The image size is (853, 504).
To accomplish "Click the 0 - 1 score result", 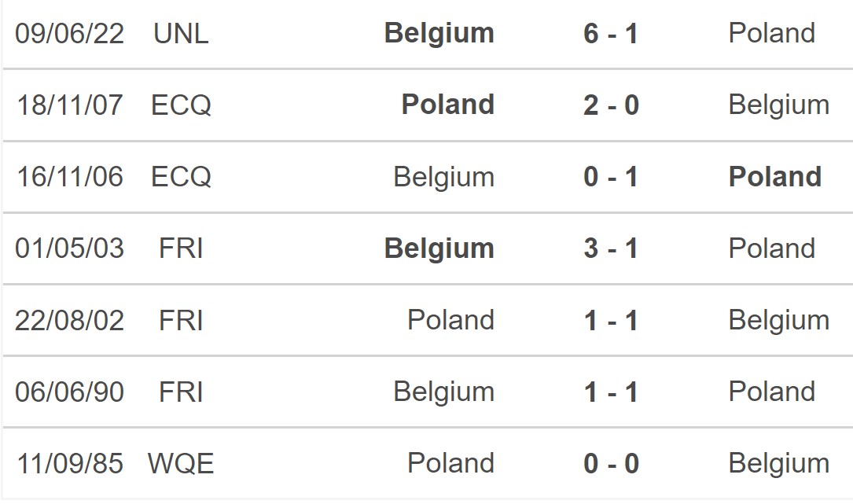I will [x=610, y=177].
